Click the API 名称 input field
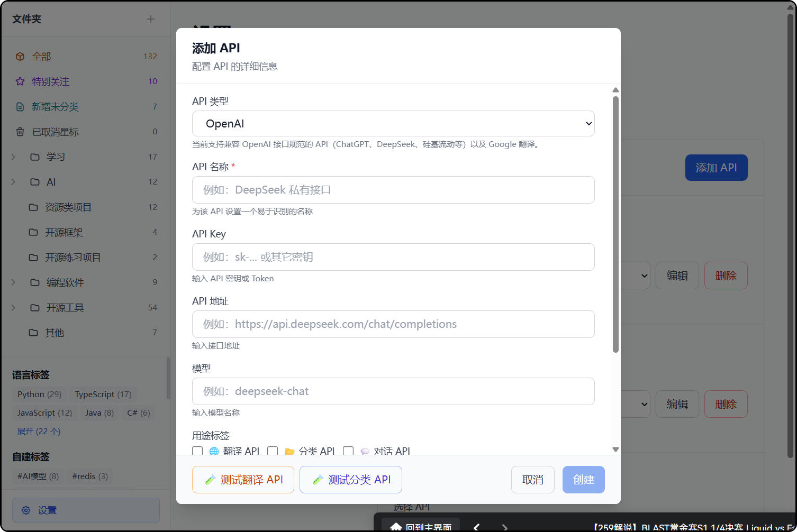Screen dimensions: 797x532 pos(393,190)
